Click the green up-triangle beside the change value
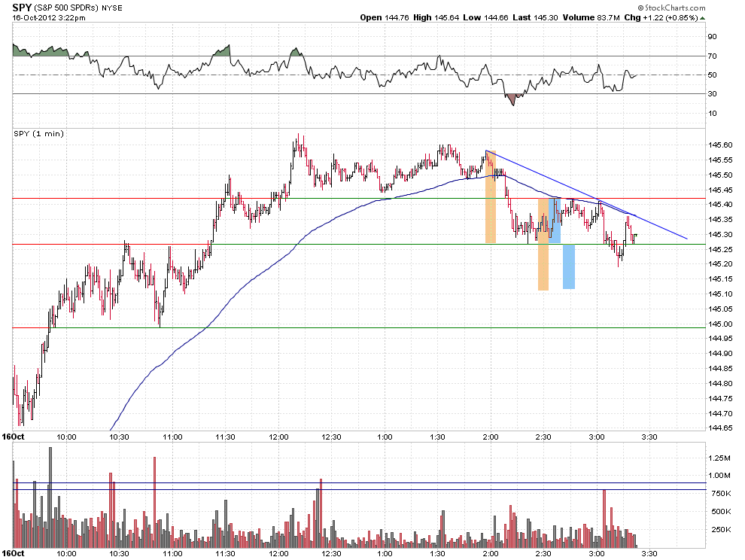This screenshot has width=745, height=560. point(702,18)
